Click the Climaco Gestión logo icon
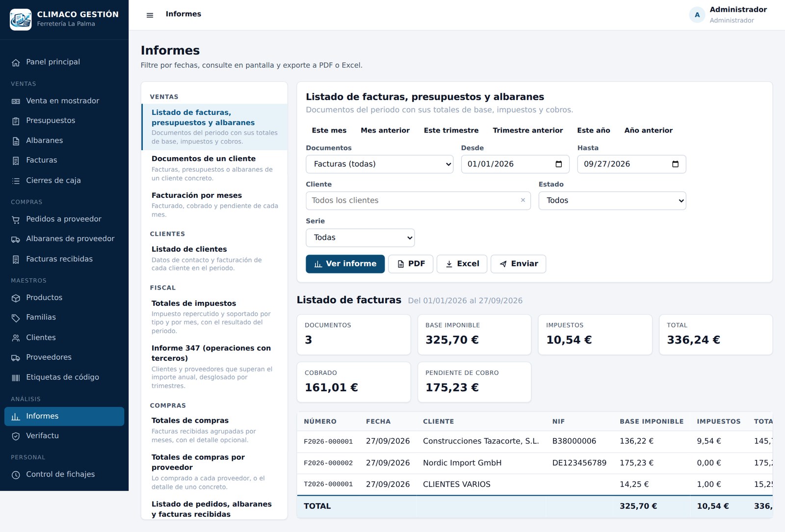Screen dimensions: 785x532 21,20
